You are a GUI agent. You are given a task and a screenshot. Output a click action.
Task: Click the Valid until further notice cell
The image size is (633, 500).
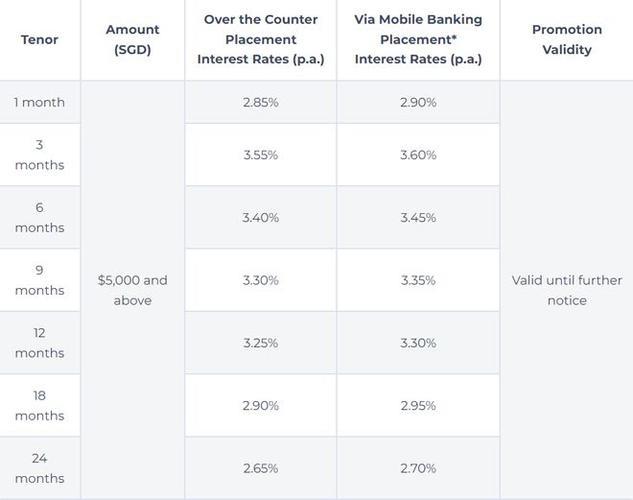click(567, 290)
